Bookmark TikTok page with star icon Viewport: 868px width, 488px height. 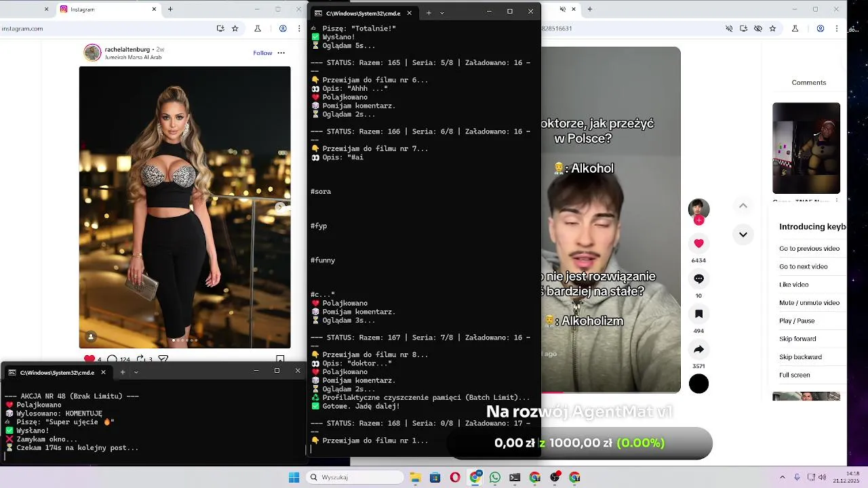772,28
